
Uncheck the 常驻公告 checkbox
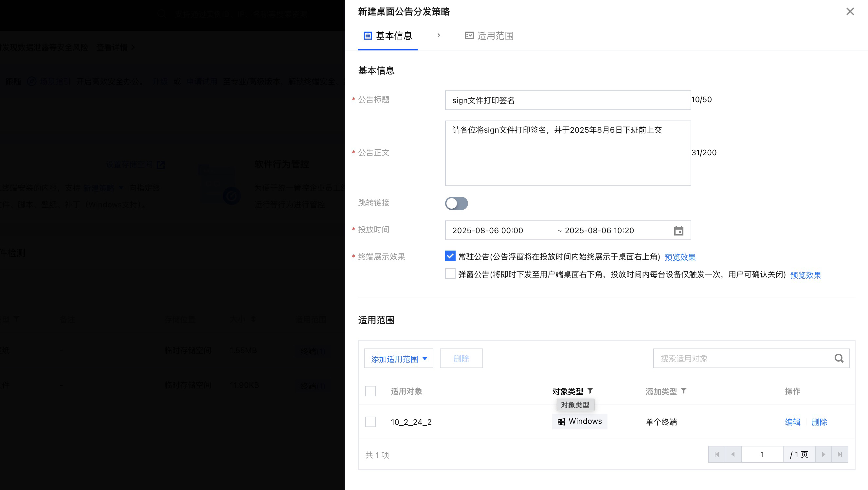pos(450,256)
